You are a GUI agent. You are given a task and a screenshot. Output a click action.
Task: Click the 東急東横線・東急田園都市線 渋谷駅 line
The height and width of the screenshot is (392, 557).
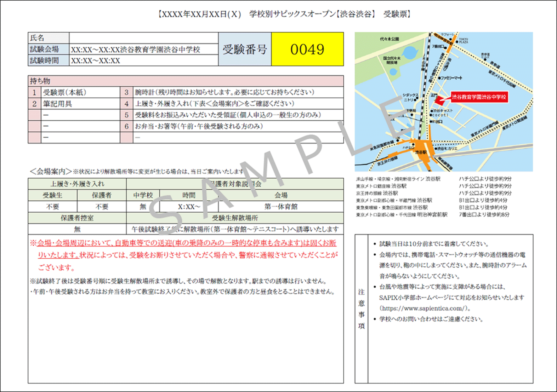click(392, 207)
